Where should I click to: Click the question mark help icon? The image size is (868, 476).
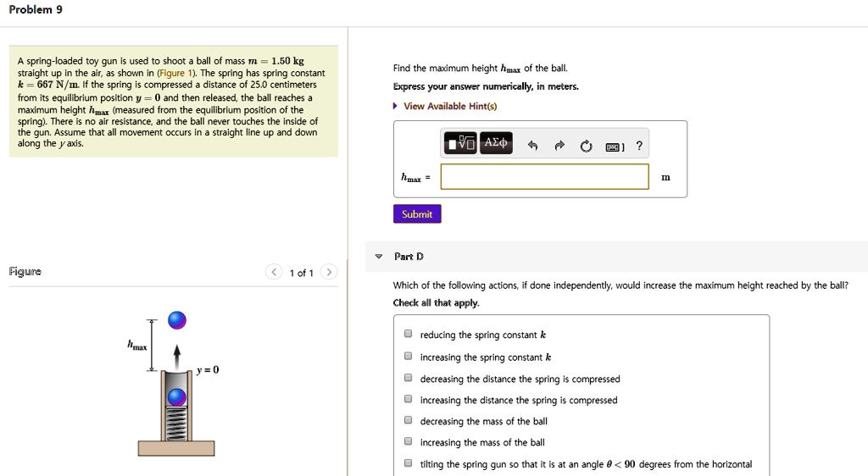(639, 146)
